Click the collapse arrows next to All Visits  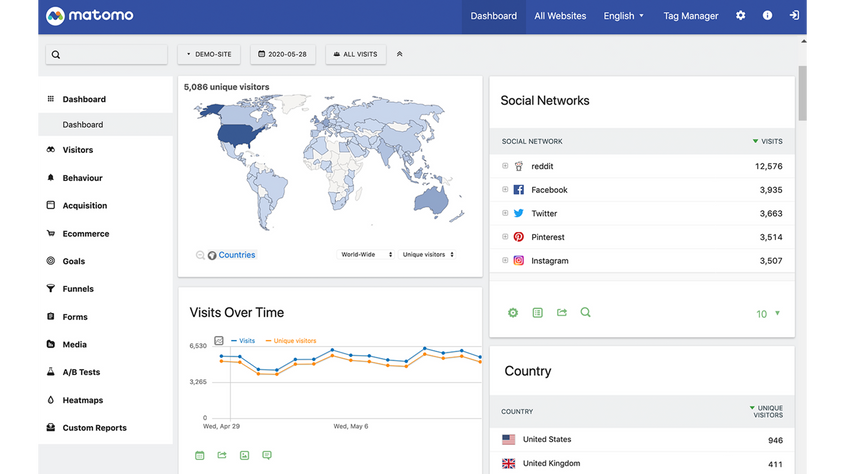399,54
